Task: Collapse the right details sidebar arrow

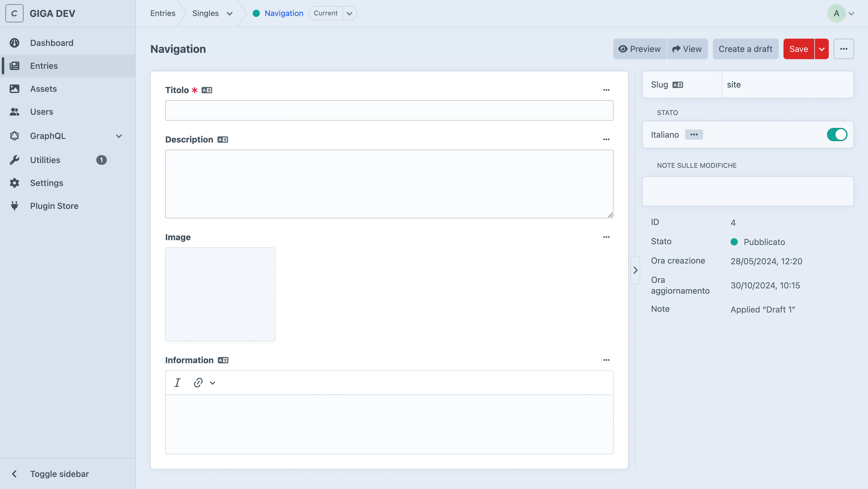Action: point(635,270)
